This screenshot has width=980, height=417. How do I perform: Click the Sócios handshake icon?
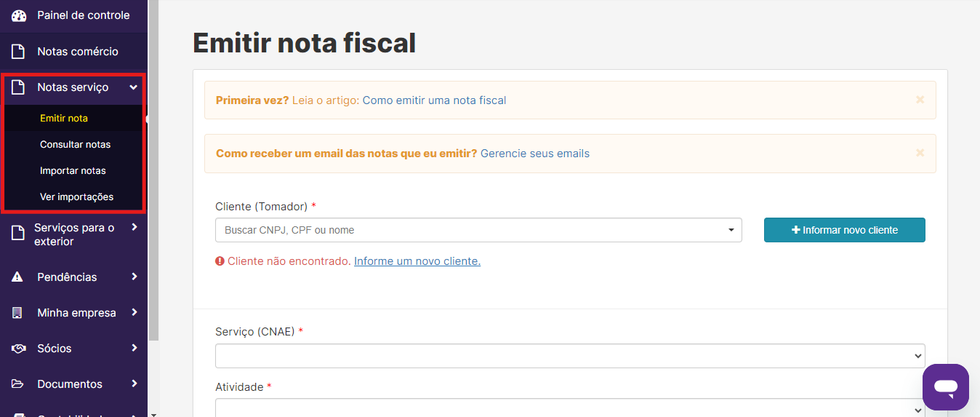point(19,349)
